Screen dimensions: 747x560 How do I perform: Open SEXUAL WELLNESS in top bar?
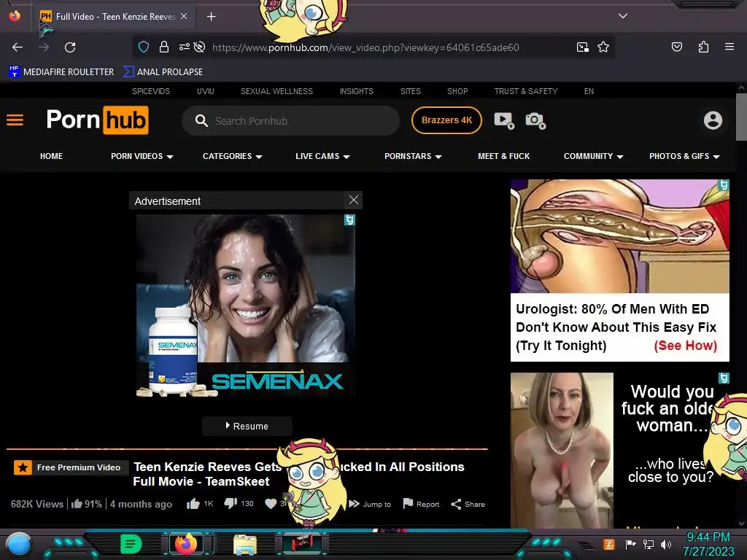[x=276, y=91]
